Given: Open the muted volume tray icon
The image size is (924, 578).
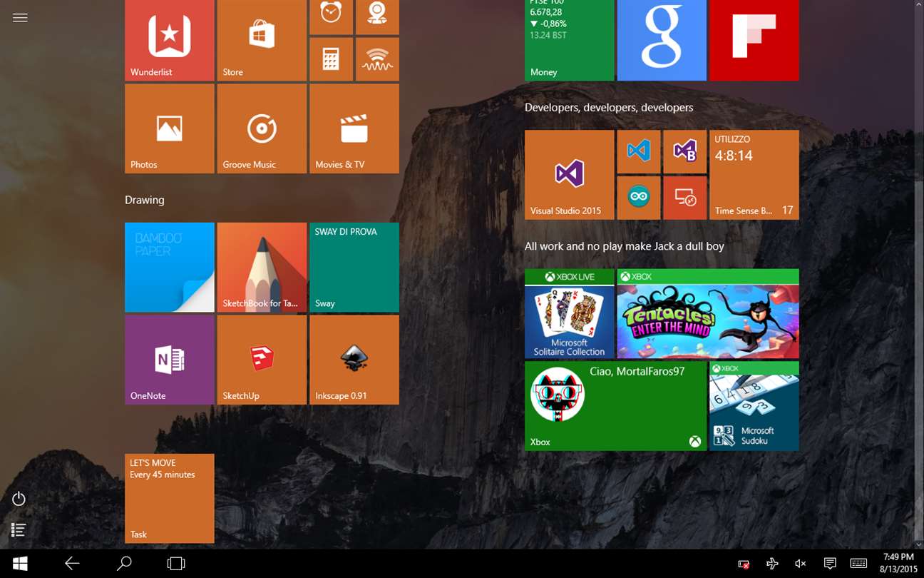Looking at the screenshot, I should 801,564.
